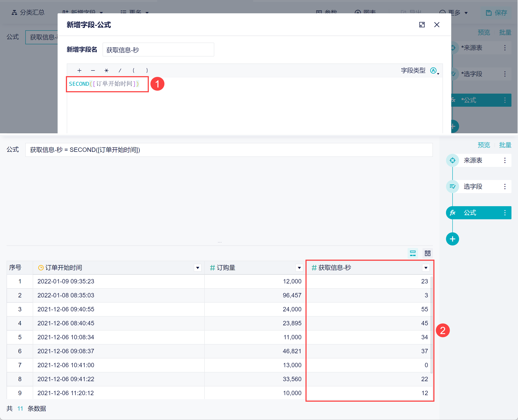Select 订购量 value 96,457
The image size is (518, 420).
tap(292, 295)
